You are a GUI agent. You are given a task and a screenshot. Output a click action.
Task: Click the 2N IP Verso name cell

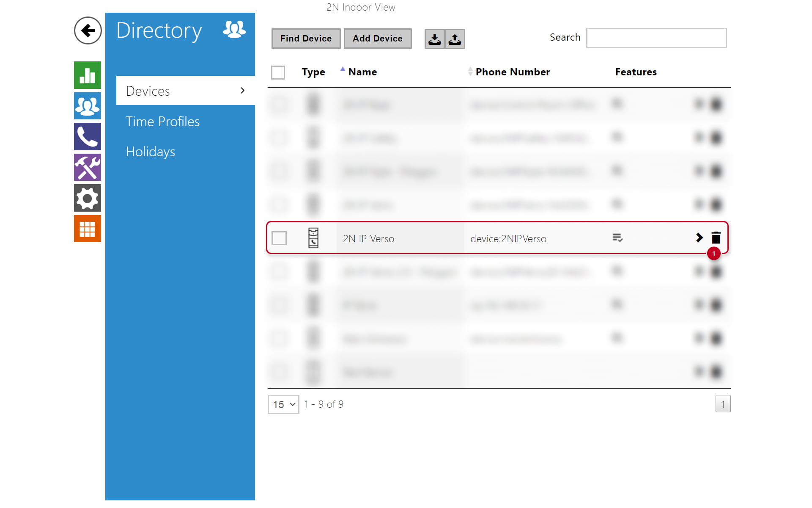pos(400,238)
